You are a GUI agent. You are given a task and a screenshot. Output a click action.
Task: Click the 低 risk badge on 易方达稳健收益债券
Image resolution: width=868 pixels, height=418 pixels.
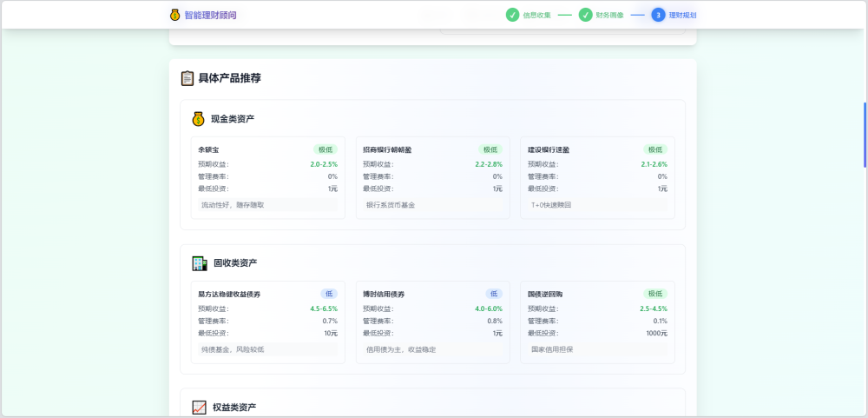329,294
